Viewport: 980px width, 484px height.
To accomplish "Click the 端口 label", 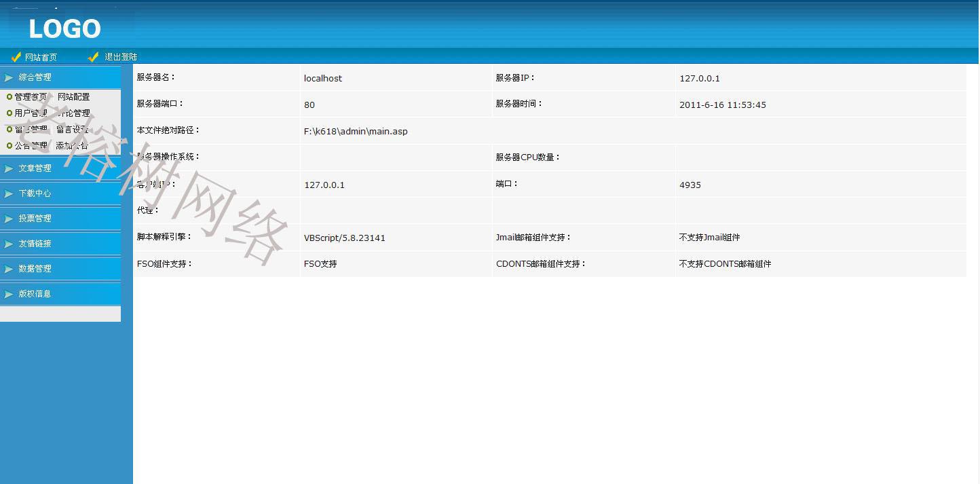I will 507,184.
